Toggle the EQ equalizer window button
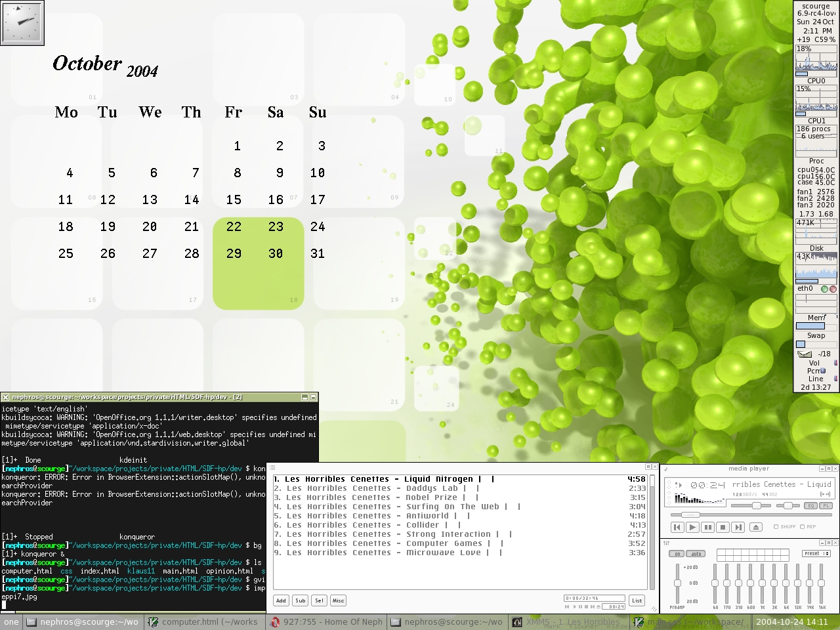This screenshot has width=840, height=630. point(811,505)
